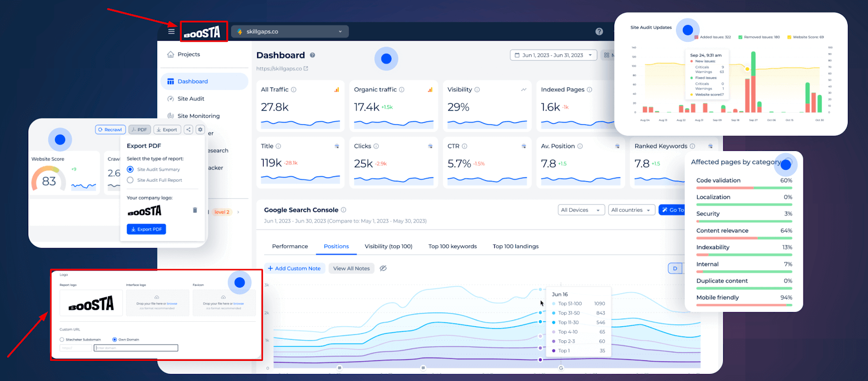The image size is (868, 381).
Task: Click Content relevance progress bar
Action: (744, 238)
